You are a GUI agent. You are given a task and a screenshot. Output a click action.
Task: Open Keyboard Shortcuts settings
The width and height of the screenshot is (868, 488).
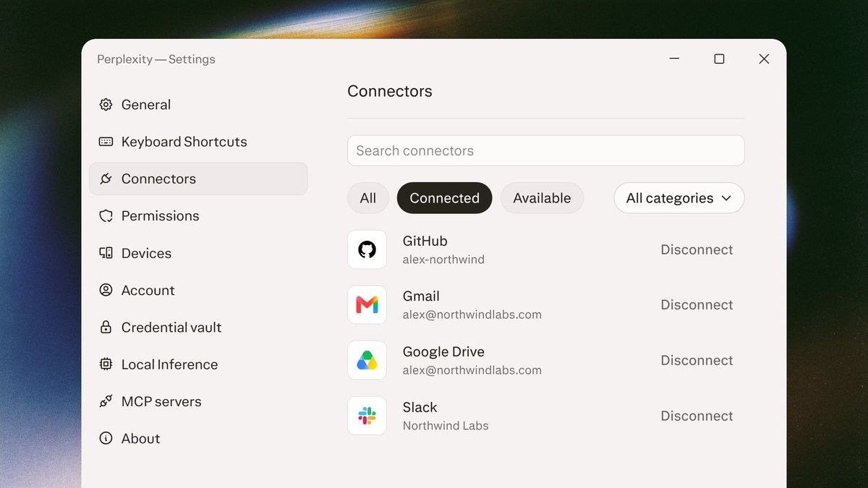click(x=198, y=142)
